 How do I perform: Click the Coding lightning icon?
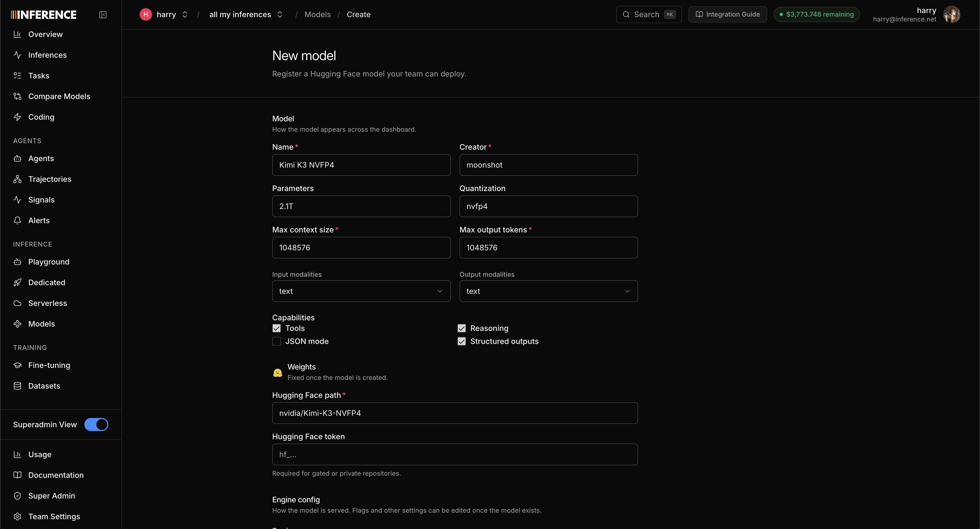(17, 117)
